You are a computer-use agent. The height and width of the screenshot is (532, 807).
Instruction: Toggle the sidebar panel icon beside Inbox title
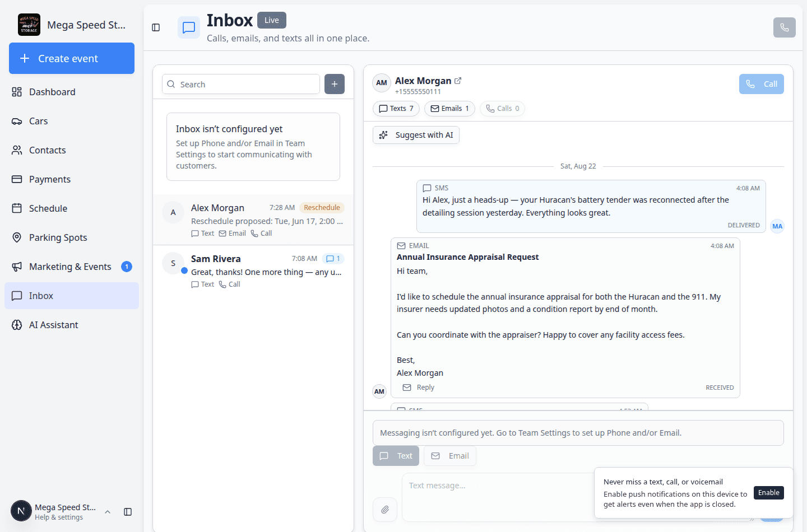[x=156, y=27]
